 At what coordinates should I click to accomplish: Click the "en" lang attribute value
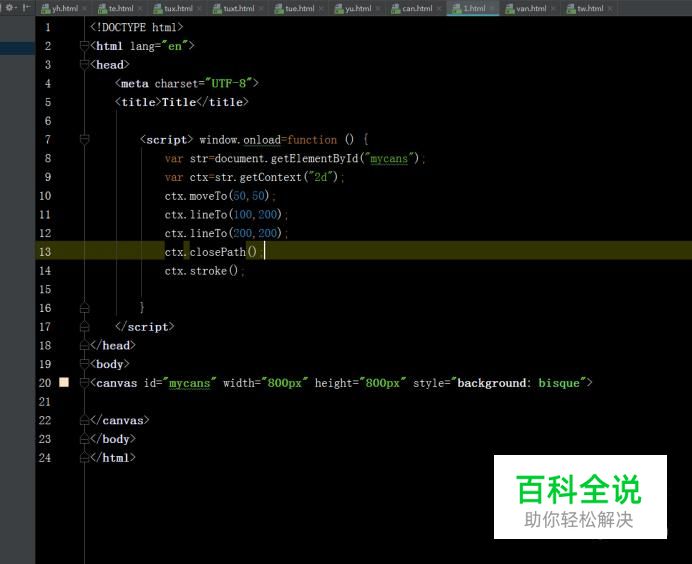tap(175, 46)
